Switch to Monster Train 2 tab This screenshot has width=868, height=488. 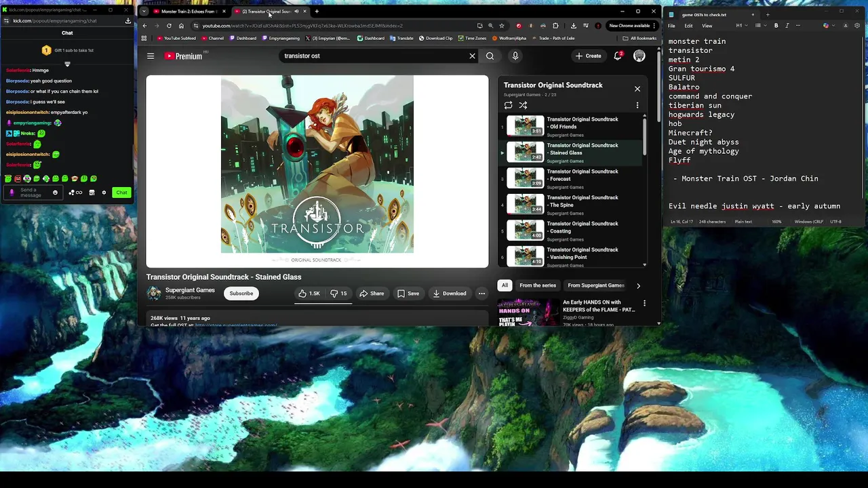point(189,12)
